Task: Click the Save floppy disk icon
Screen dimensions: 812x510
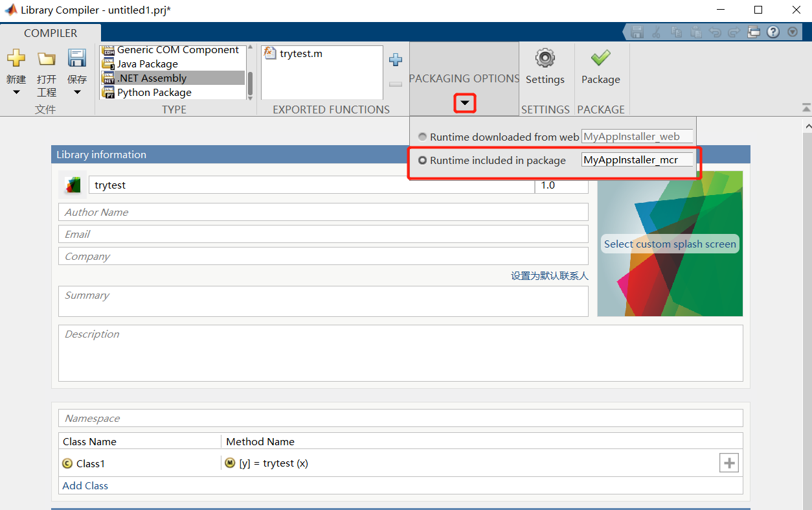Action: tap(77, 59)
